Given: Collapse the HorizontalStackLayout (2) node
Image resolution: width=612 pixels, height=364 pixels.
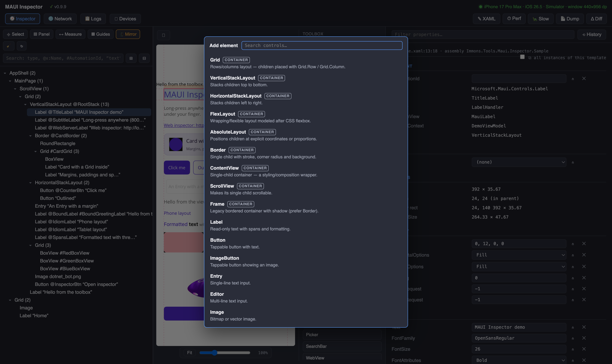Looking at the screenshot, I should 30,183.
